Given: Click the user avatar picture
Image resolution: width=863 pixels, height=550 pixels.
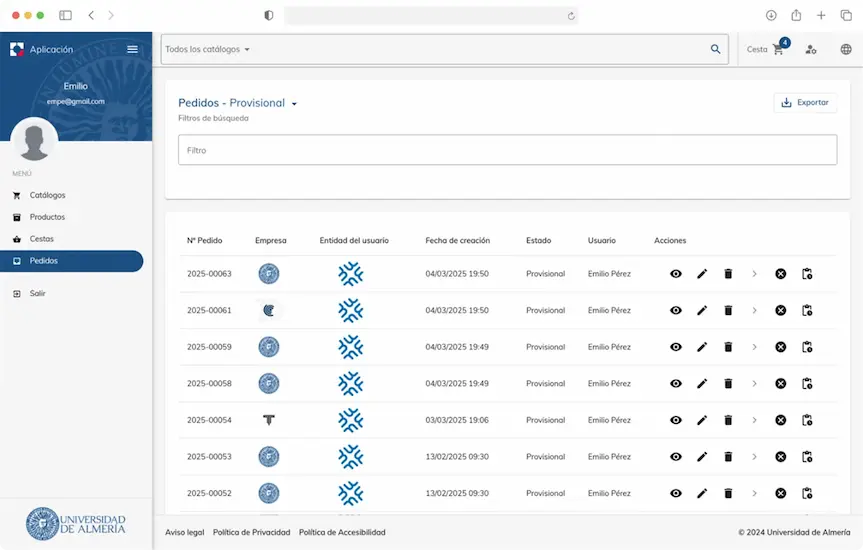Looking at the screenshot, I should pyautogui.click(x=34, y=140).
